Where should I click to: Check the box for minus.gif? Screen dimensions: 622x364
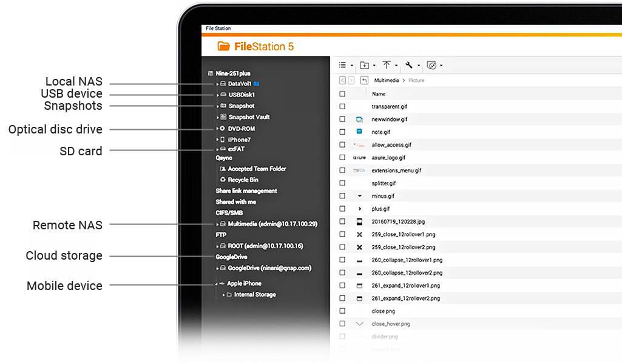click(342, 196)
